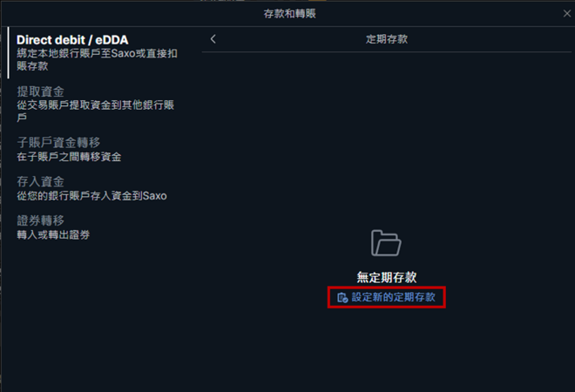
Task: Click description 綁定本地銀行賬戶至Saxo或直接扣賬存款
Action: pyautogui.click(x=98, y=60)
